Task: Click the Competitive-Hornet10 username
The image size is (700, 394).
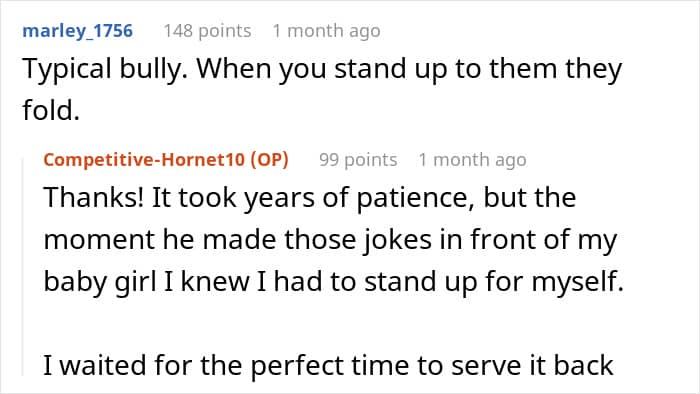Action: tap(144, 159)
